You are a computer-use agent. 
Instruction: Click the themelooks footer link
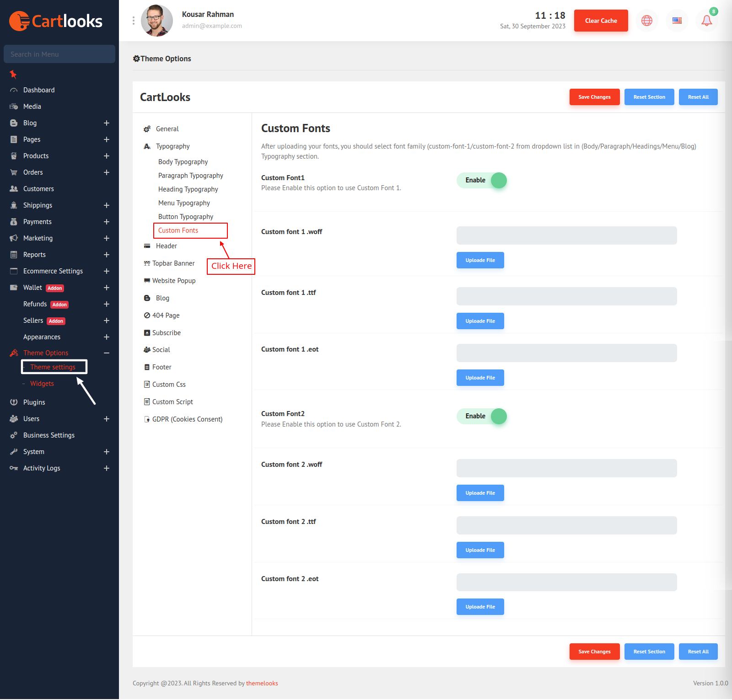pos(262,683)
